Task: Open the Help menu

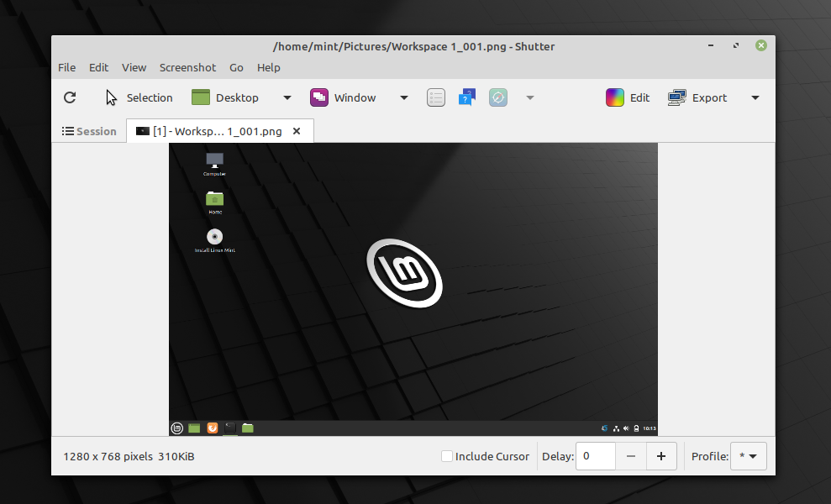Action: point(269,67)
